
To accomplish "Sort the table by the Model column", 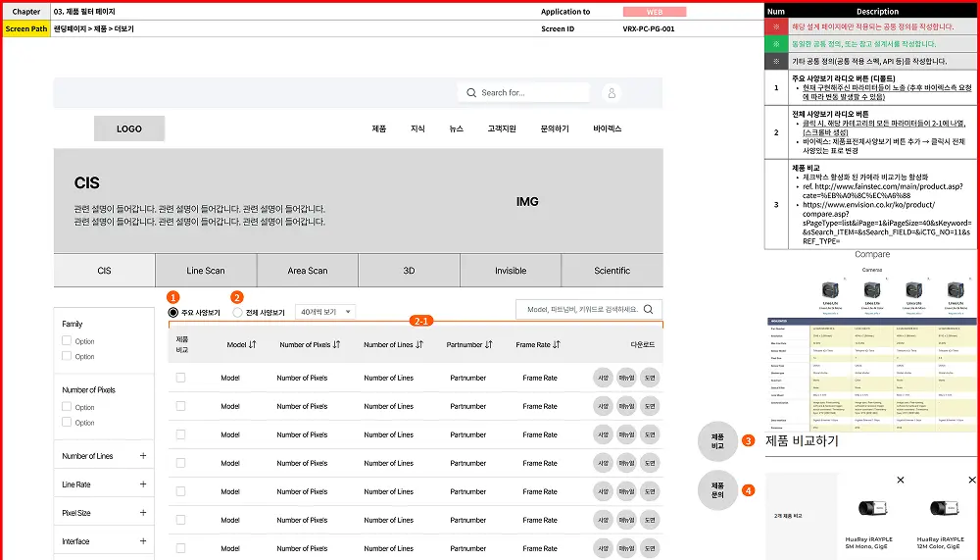I will pos(252,345).
